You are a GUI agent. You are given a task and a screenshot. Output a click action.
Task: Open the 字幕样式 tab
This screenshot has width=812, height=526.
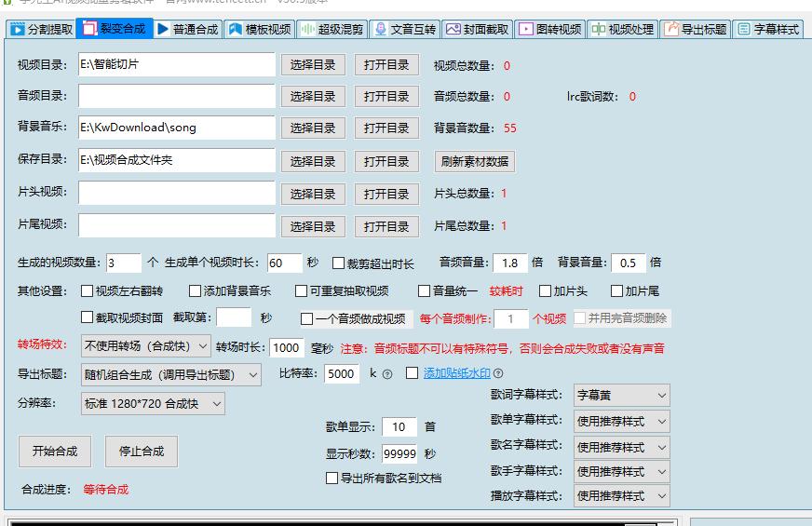click(x=768, y=29)
